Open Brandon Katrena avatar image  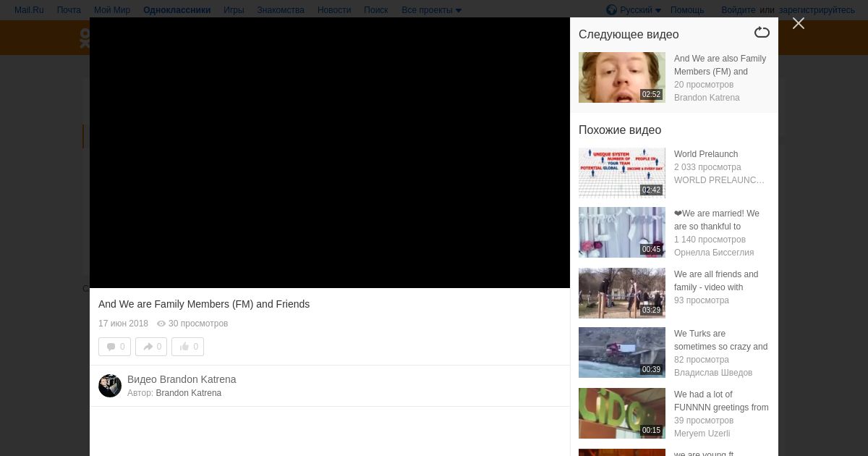(x=110, y=386)
